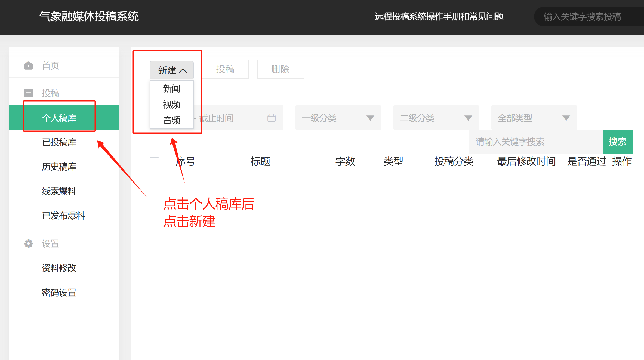Choose 新闻 from the 新建 menu
This screenshot has height=360, width=644.
pyautogui.click(x=172, y=89)
